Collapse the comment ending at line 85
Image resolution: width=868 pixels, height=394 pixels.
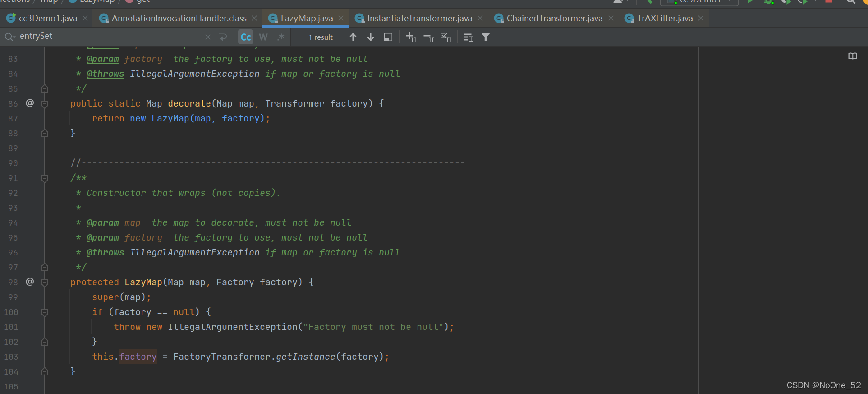pyautogui.click(x=45, y=88)
